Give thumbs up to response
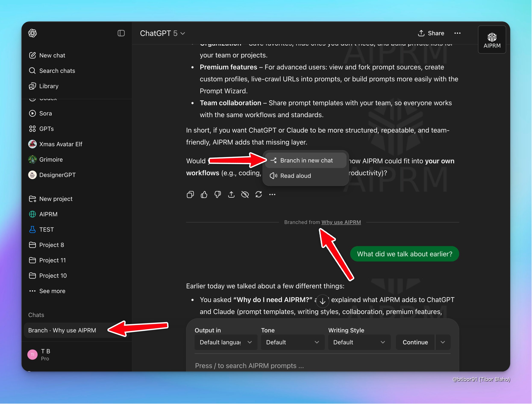Viewport: 532px width, 404px height. pyautogui.click(x=204, y=195)
